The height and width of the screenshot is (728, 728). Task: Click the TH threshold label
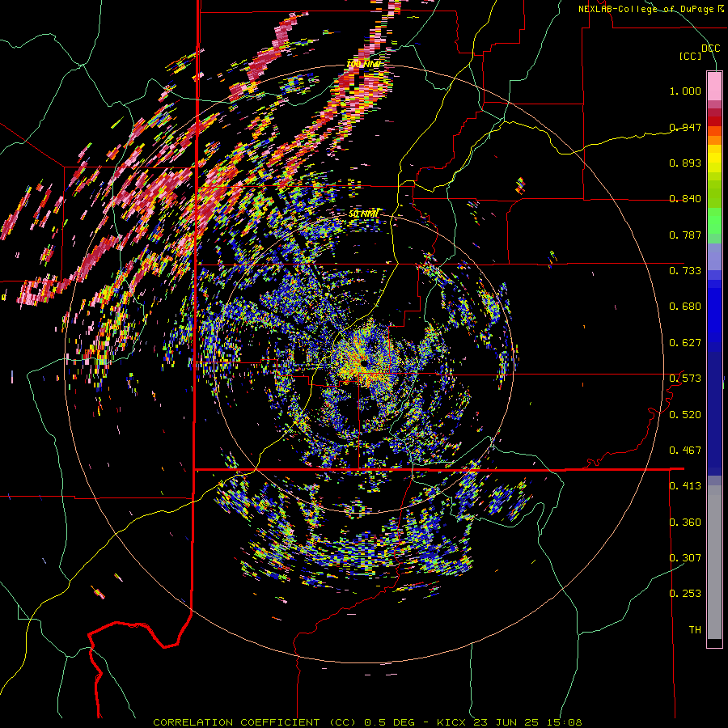(x=695, y=630)
